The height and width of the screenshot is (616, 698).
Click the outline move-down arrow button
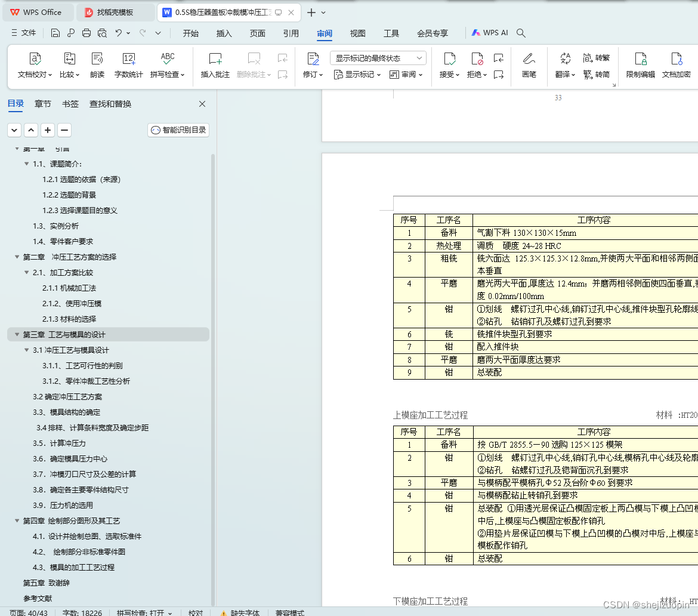14,130
